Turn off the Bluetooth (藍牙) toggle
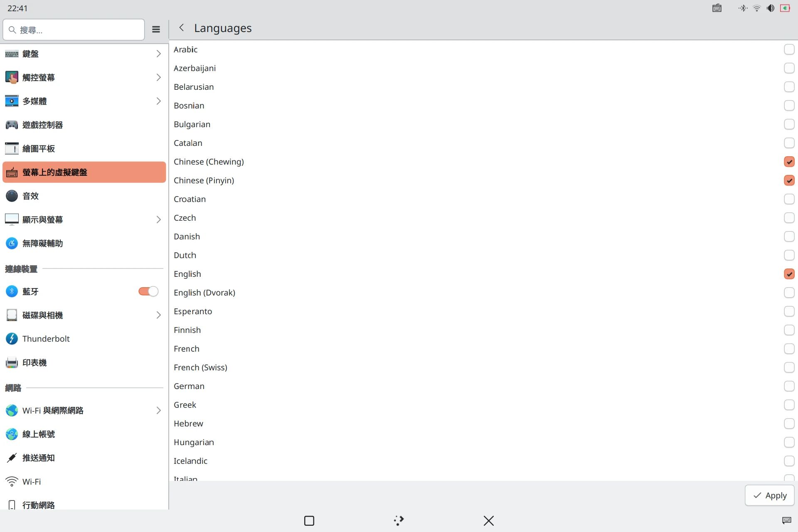Screen dimensions: 798x532 148,291
